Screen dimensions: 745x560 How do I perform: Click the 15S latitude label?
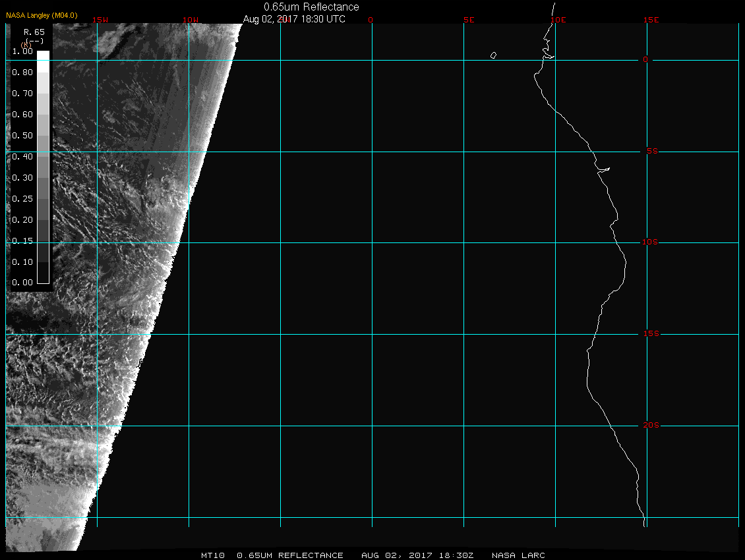pyautogui.click(x=650, y=334)
